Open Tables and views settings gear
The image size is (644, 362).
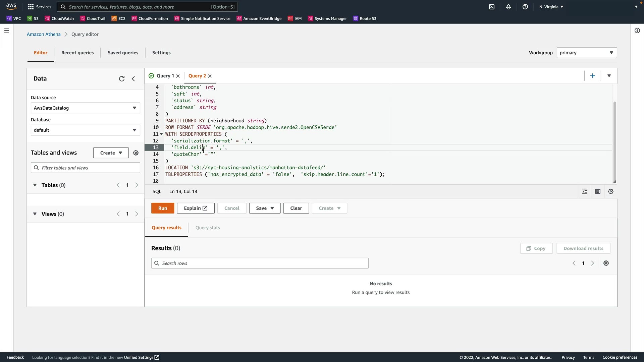(136, 153)
